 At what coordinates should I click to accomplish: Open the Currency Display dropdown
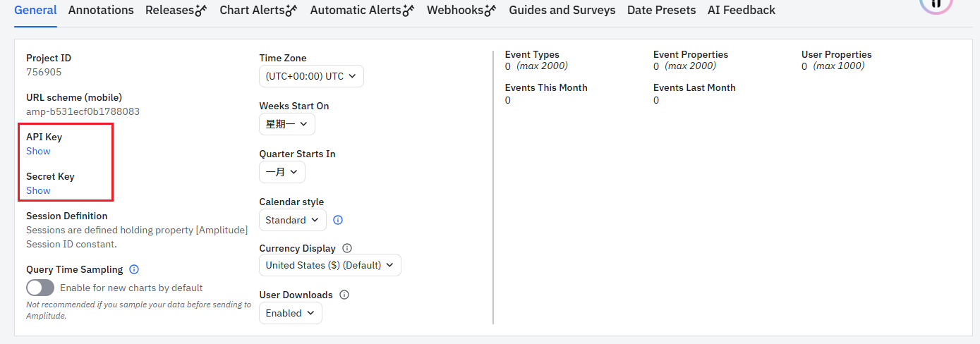click(329, 265)
